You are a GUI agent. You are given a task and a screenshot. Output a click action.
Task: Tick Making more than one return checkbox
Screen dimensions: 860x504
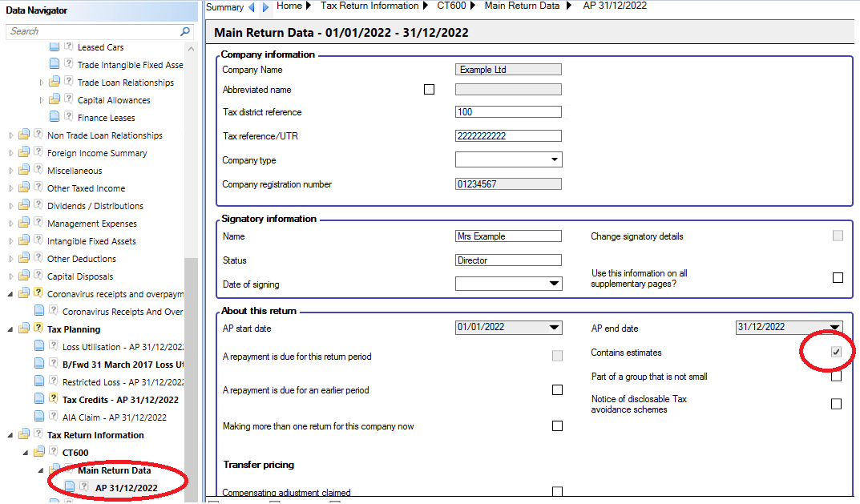557,426
